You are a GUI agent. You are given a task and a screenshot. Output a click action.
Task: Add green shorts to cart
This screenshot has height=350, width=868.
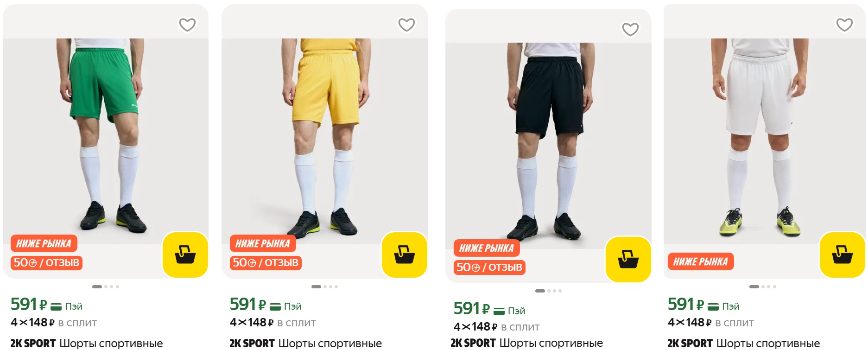185,255
